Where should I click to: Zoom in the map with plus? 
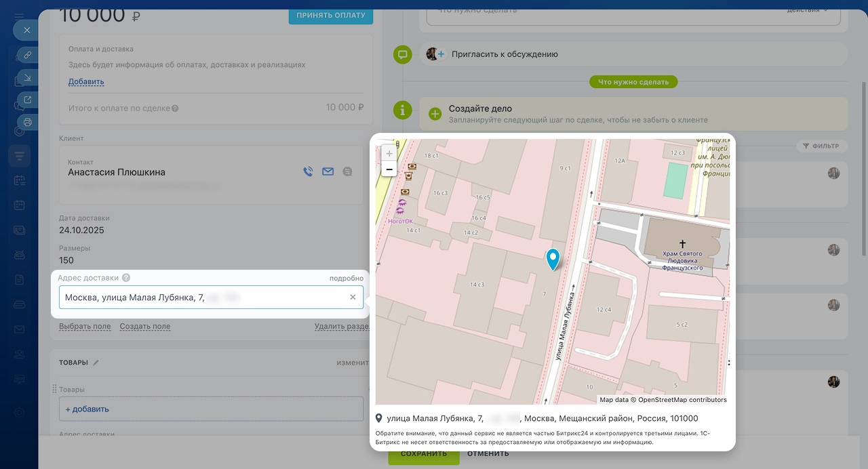(389, 154)
